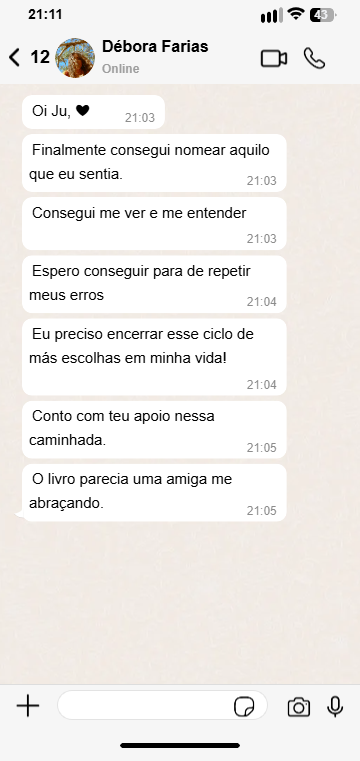Go back using the chevron arrow
Viewport: 360px width, 761px height.
tap(15, 57)
